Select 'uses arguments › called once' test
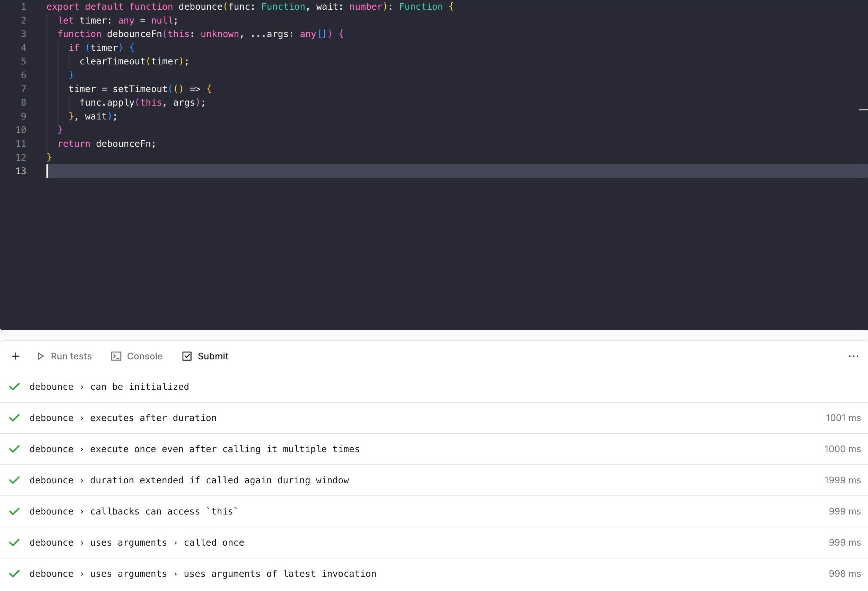868x591 pixels. tap(434, 543)
